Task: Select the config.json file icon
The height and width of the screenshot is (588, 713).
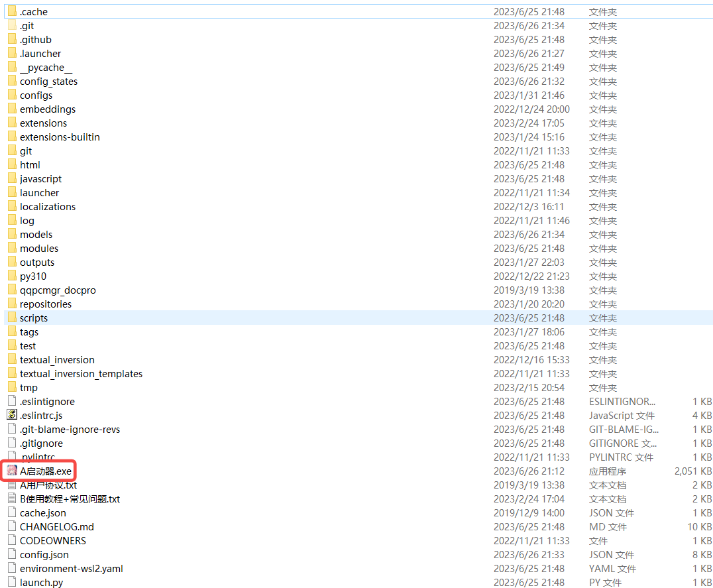Action: (12, 554)
